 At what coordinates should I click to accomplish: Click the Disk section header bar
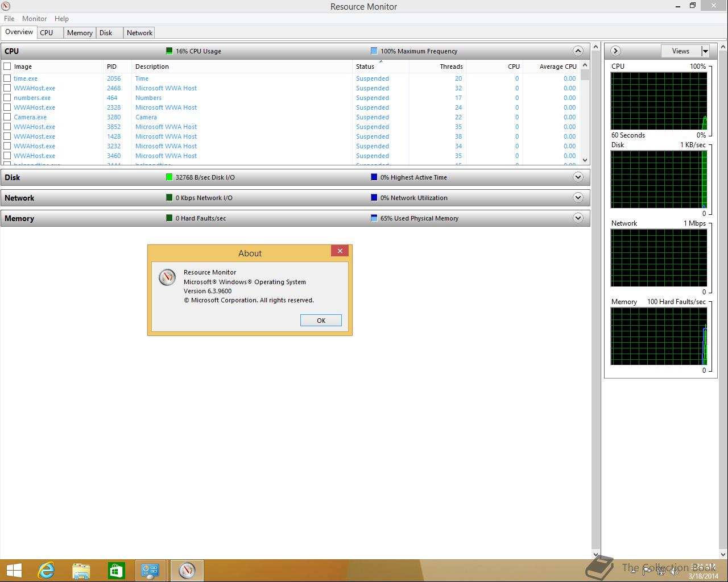pyautogui.click(x=295, y=177)
